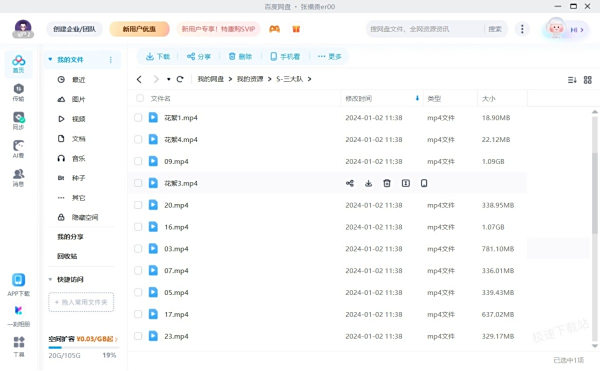Go forward with the right arrow
The image size is (600, 371).
click(x=156, y=79)
